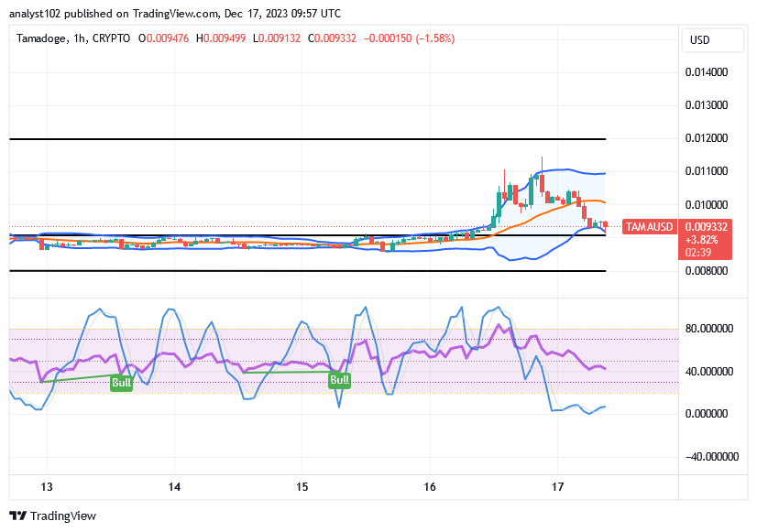Click the second green Bull label near 15
The height and width of the screenshot is (532, 757).
point(340,380)
